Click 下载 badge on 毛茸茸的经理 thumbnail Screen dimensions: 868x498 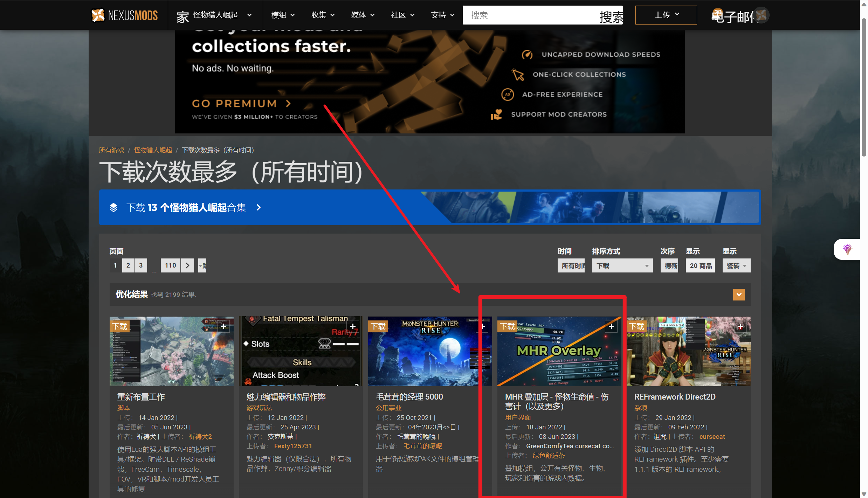coord(378,326)
